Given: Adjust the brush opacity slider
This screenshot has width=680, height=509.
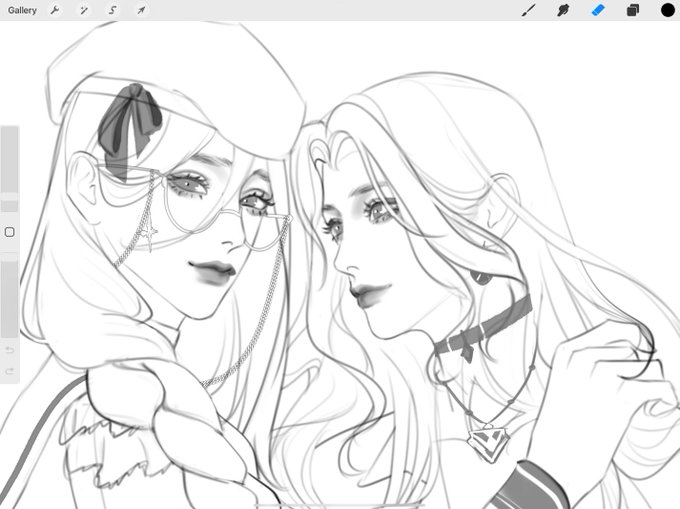Looking at the screenshot, I should [10, 295].
